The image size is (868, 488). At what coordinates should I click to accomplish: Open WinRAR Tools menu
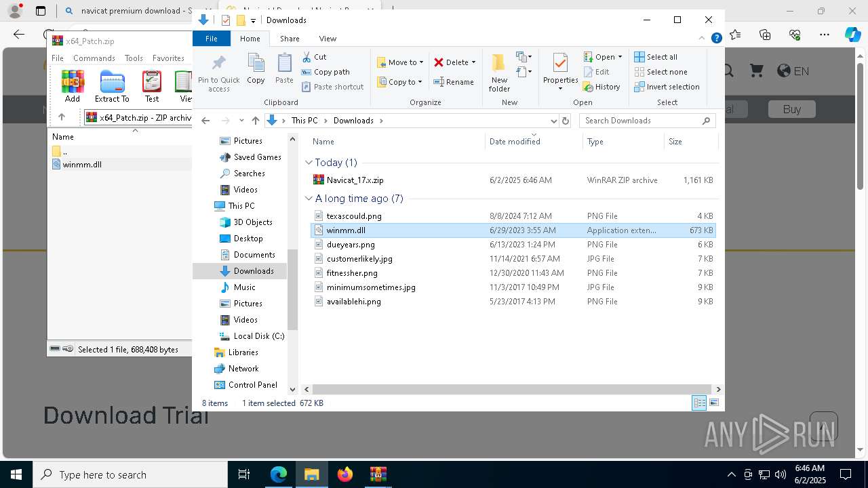tap(134, 58)
